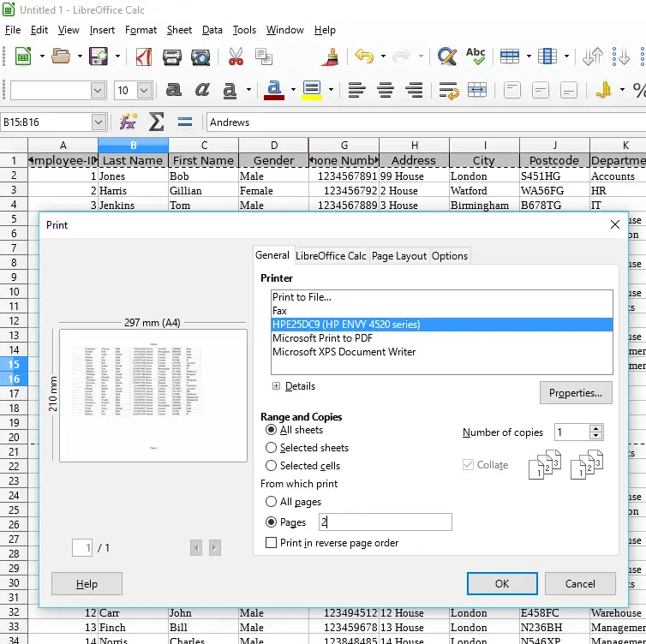Toggle Wrap Text icon
Screen dimensions: 646x644
click(449, 90)
